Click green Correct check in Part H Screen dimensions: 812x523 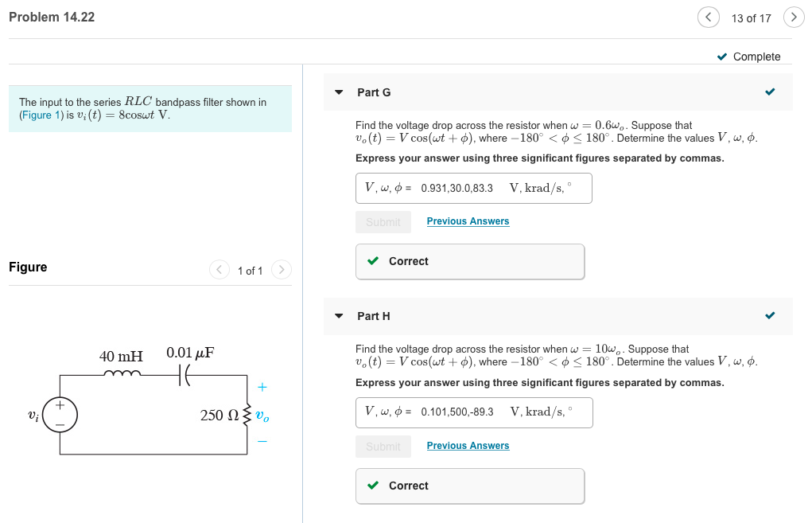coord(373,486)
